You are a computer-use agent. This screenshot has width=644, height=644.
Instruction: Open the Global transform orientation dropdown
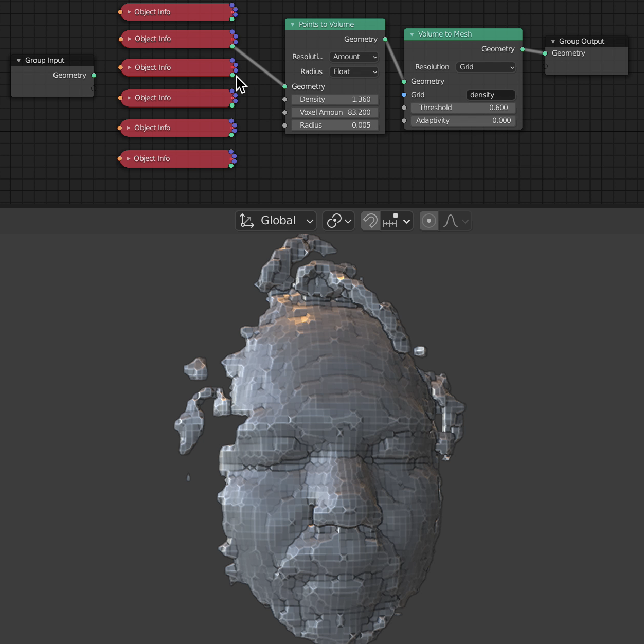coord(276,221)
